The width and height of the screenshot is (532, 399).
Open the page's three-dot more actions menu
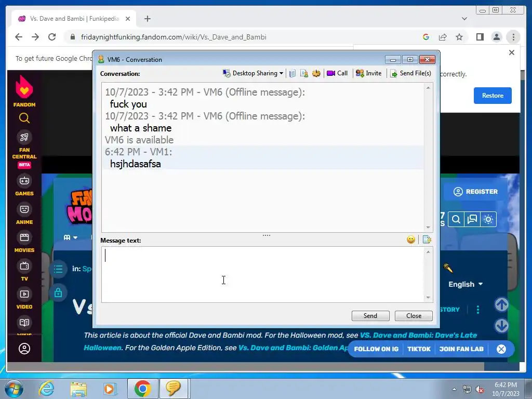click(478, 310)
